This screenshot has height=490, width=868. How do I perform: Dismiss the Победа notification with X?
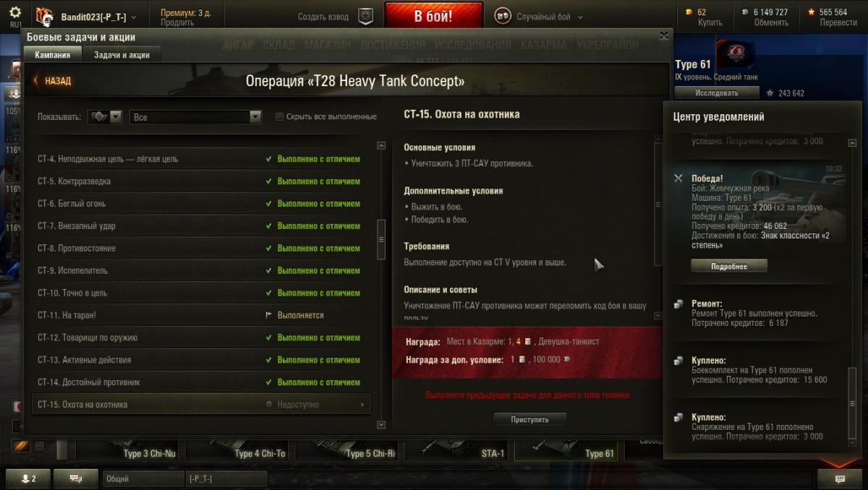[x=678, y=178]
